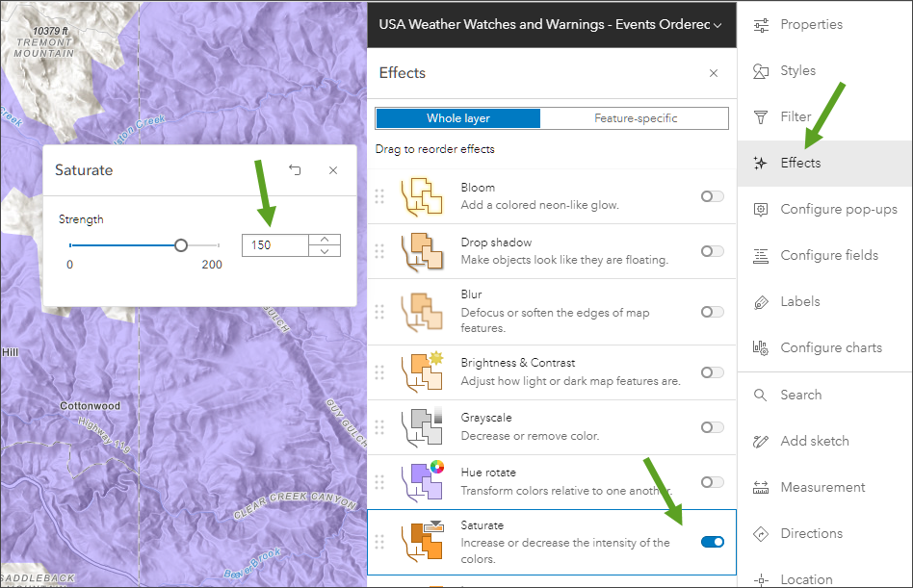Open Configure charts icon
This screenshot has height=588, width=913.
761,348
